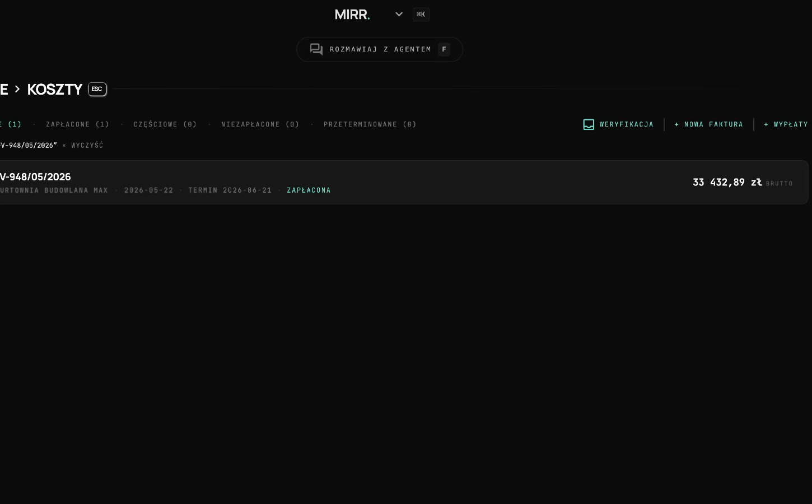The image size is (812, 504).
Task: Click the ESC badge next to Koszty
Action: (97, 89)
